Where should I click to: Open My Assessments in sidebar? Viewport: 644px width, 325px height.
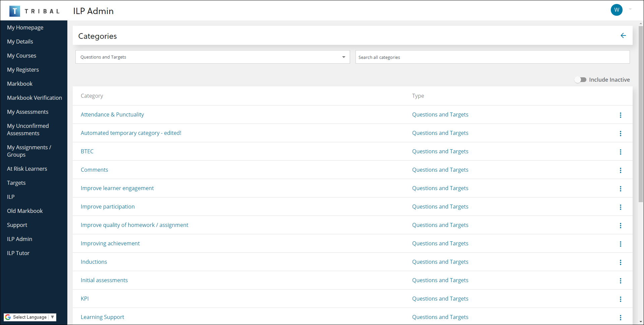pos(27,112)
